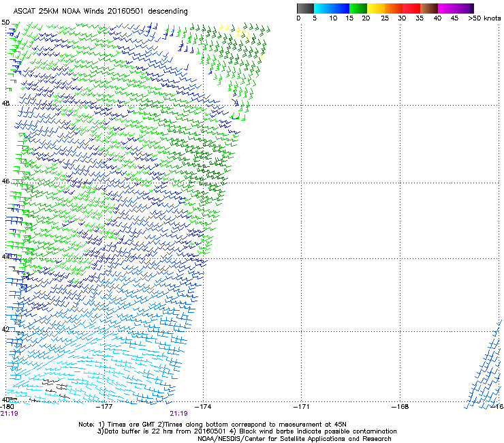504x443 pixels.
Task: Click the longitude label '-168'
Action: [x=400, y=407]
